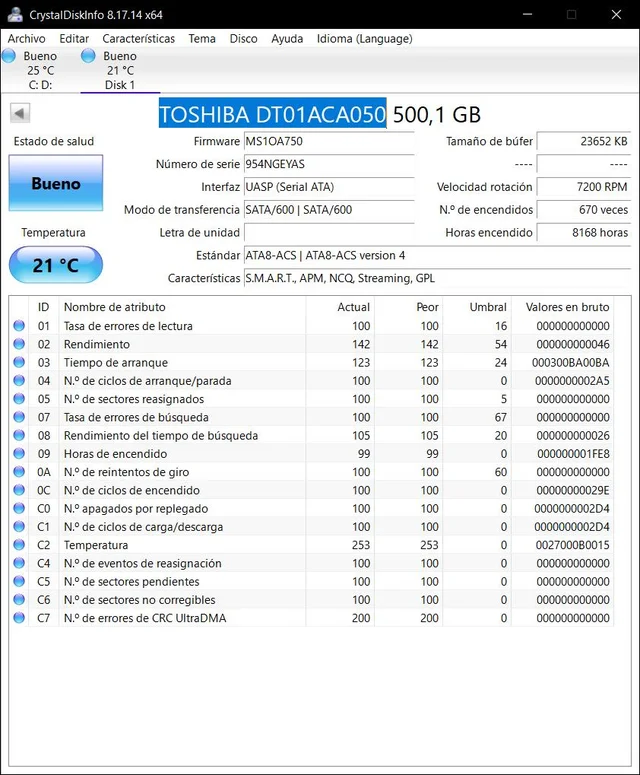This screenshot has height=775, width=640.
Task: Open the Idioma (Language) menu
Action: pyautogui.click(x=365, y=39)
